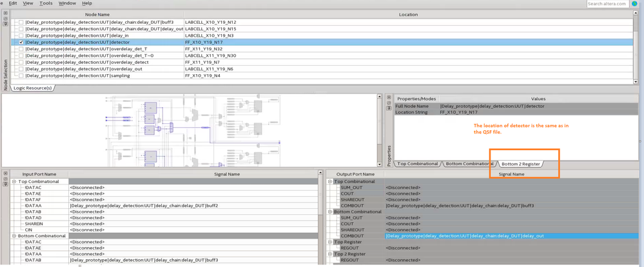The width and height of the screenshot is (644, 267).
Task: Close the Node Selection panel
Action: pos(5,13)
